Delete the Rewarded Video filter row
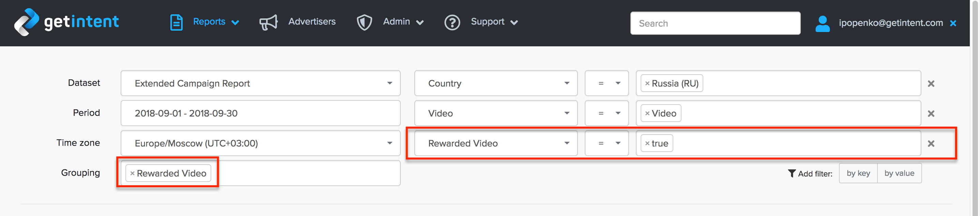980x216 pixels. pos(931,144)
